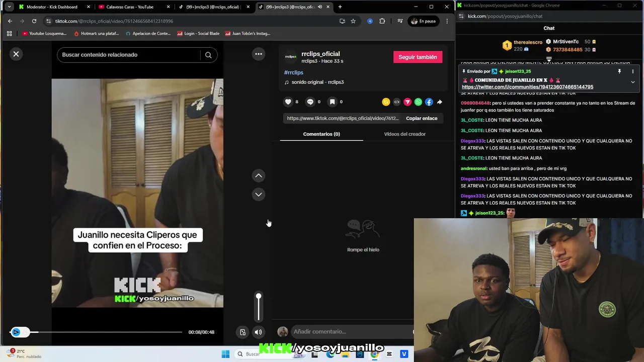This screenshot has width=644, height=362.
Task: Click the Seguir también button
Action: (x=418, y=57)
